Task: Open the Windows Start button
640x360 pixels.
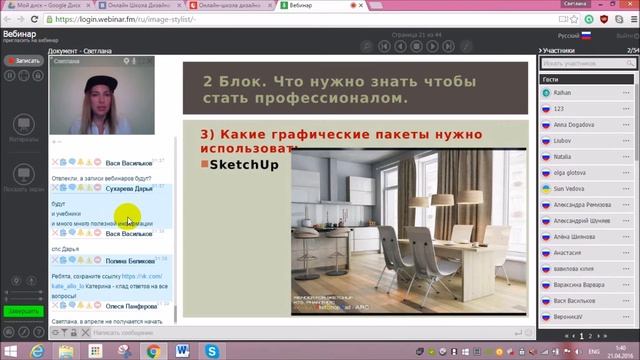Action: pos(10,351)
